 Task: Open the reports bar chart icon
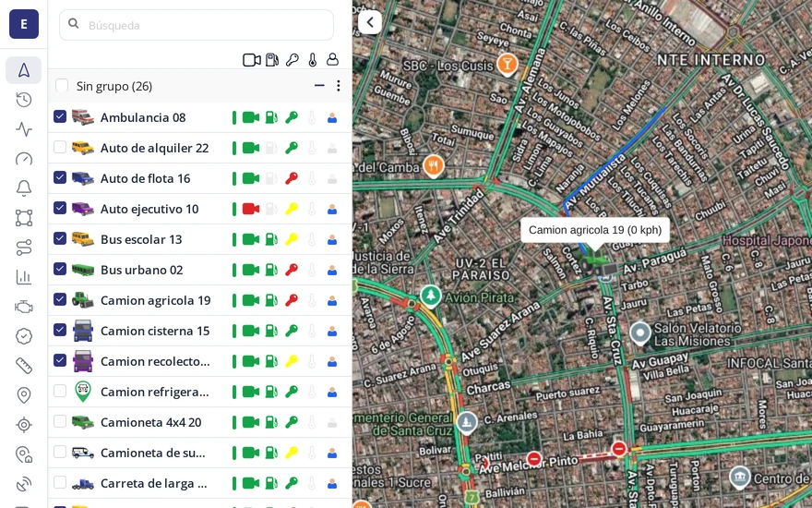click(24, 277)
